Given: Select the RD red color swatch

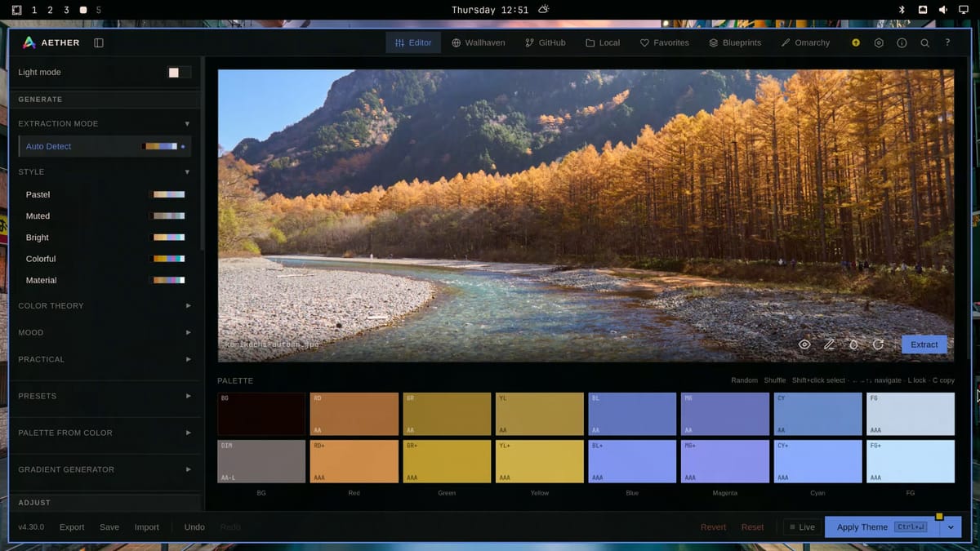Looking at the screenshot, I should (x=354, y=414).
